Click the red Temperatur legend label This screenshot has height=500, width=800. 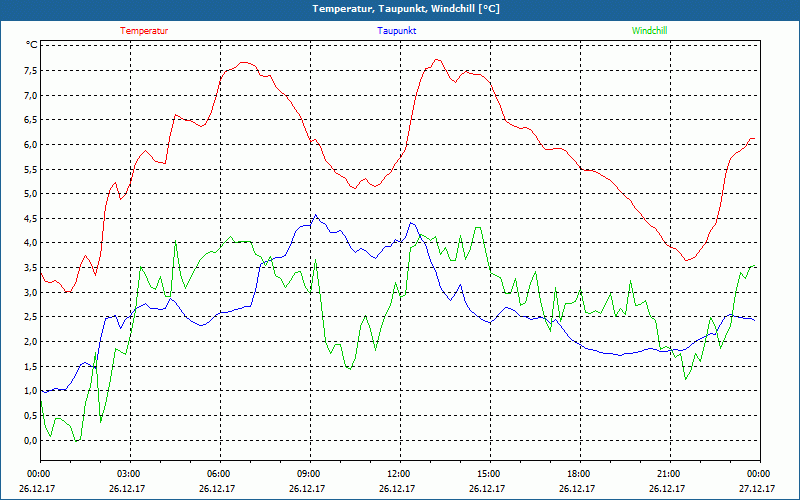144,31
